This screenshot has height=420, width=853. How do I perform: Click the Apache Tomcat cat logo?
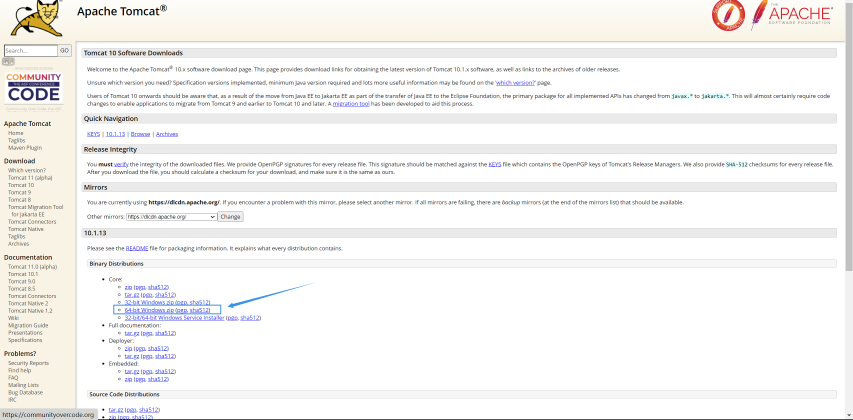(37, 17)
